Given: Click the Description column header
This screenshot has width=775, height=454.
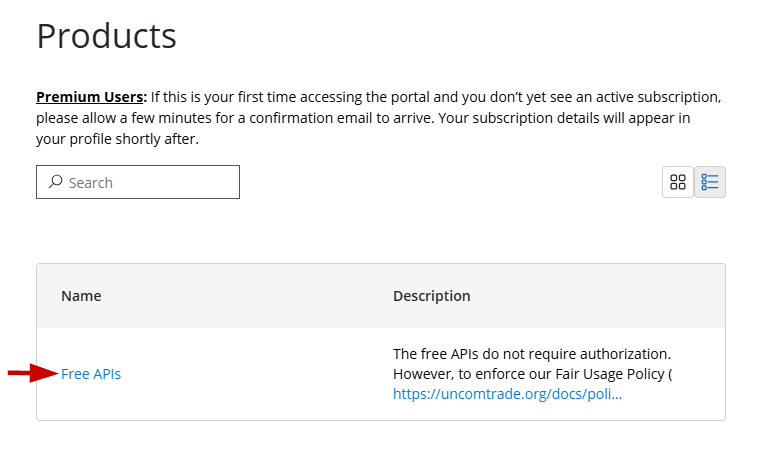Looking at the screenshot, I should 431,296.
